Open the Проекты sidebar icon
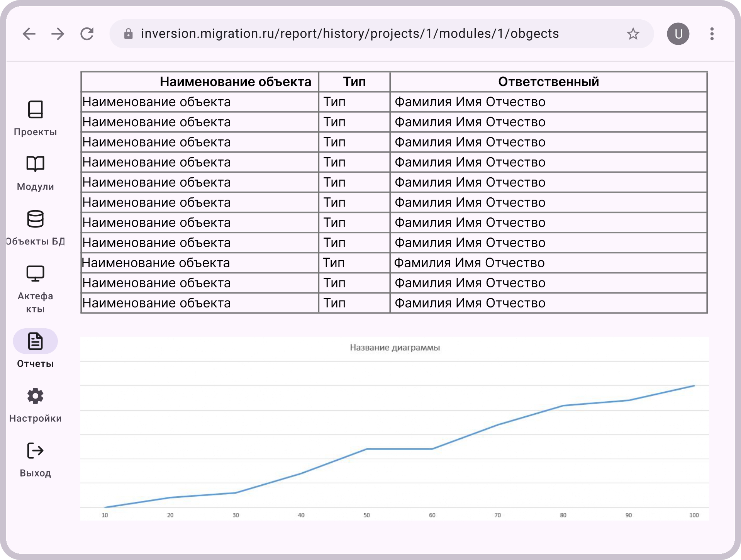The image size is (741, 560). (x=35, y=110)
